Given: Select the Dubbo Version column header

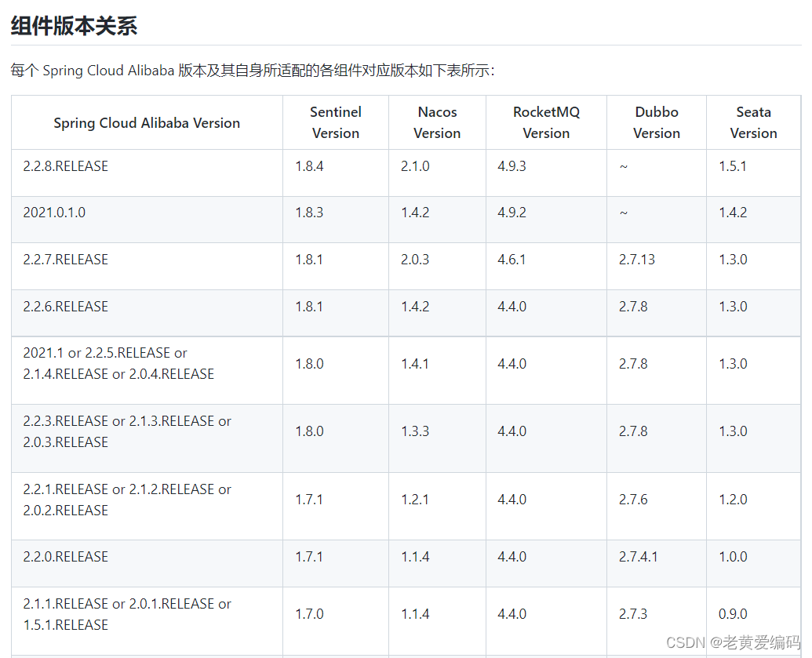Looking at the screenshot, I should coord(657,122).
